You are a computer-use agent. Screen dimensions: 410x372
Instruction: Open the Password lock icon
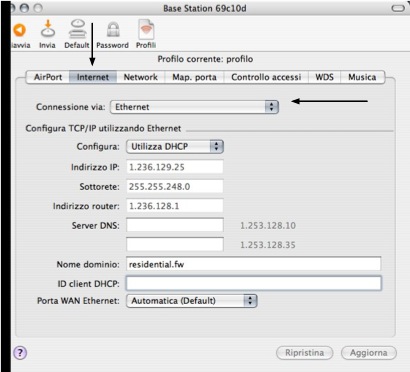click(113, 30)
